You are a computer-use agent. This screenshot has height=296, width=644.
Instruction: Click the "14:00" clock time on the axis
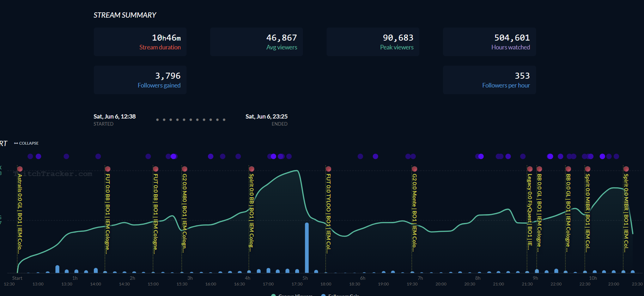tap(96, 284)
